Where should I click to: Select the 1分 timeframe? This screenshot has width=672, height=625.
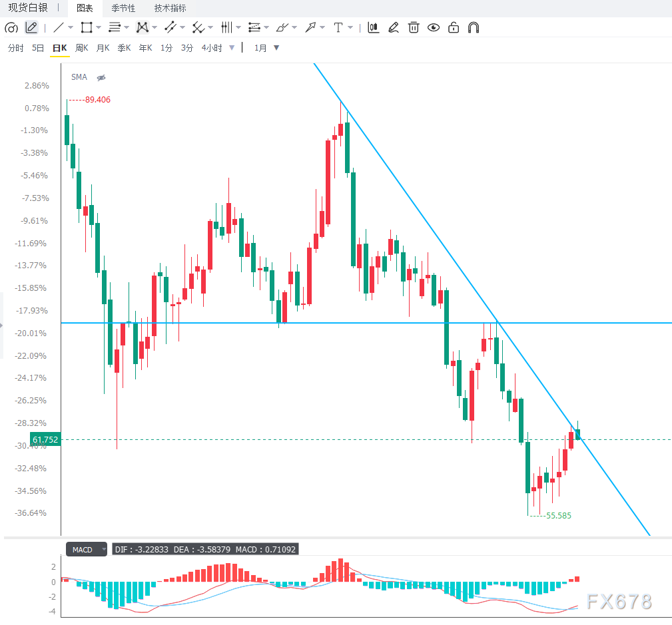click(167, 48)
